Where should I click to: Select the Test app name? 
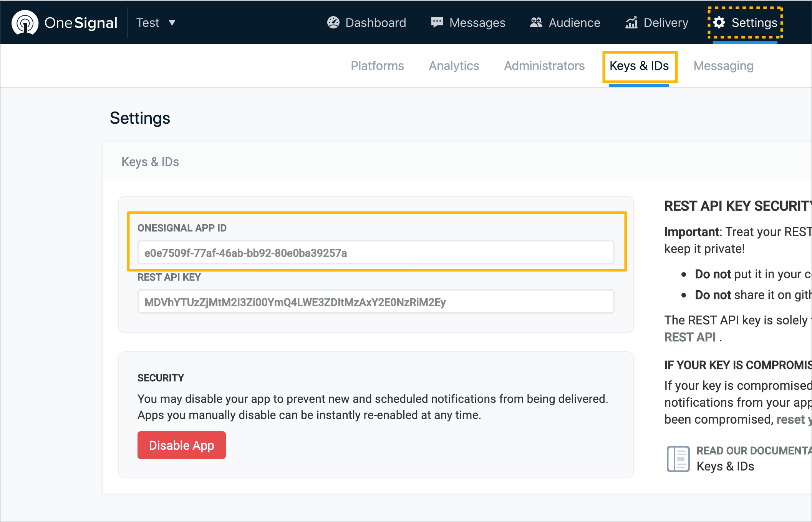(x=147, y=23)
